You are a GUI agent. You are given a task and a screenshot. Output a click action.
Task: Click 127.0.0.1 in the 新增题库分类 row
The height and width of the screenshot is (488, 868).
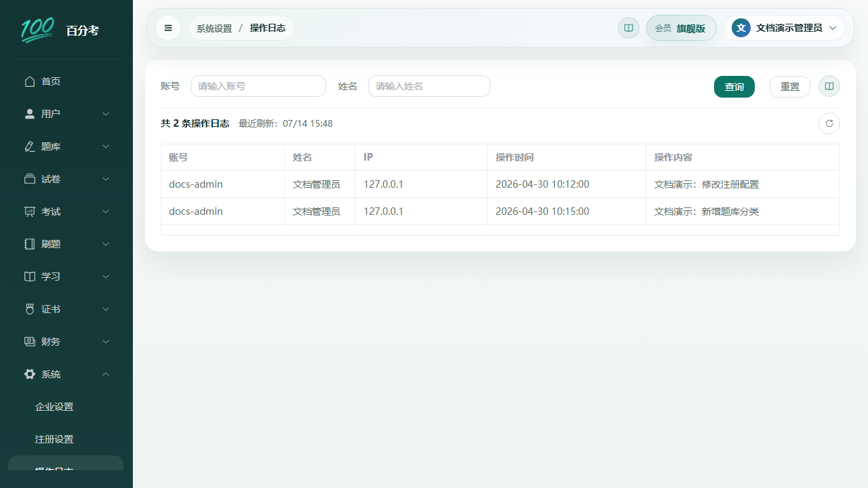point(383,211)
